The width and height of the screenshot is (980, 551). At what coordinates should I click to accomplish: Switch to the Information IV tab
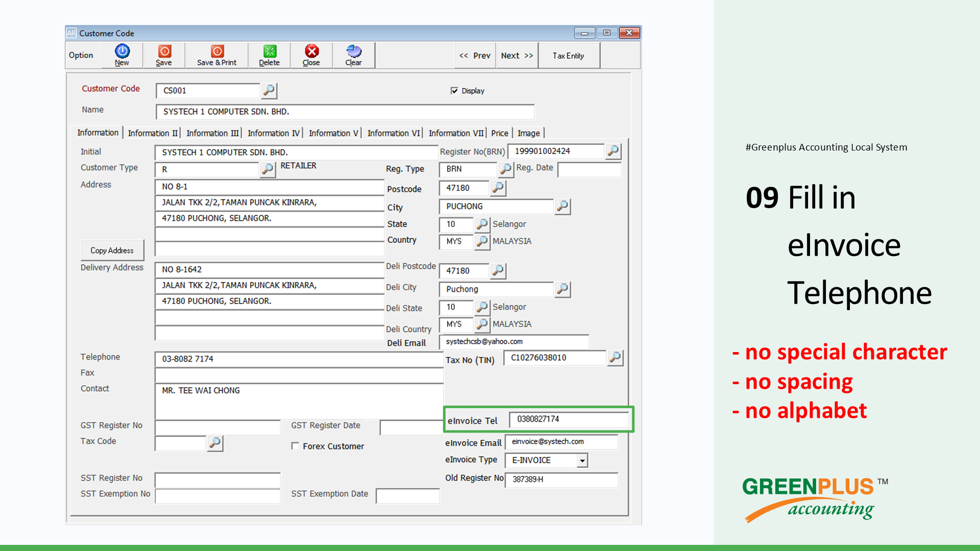tap(274, 133)
